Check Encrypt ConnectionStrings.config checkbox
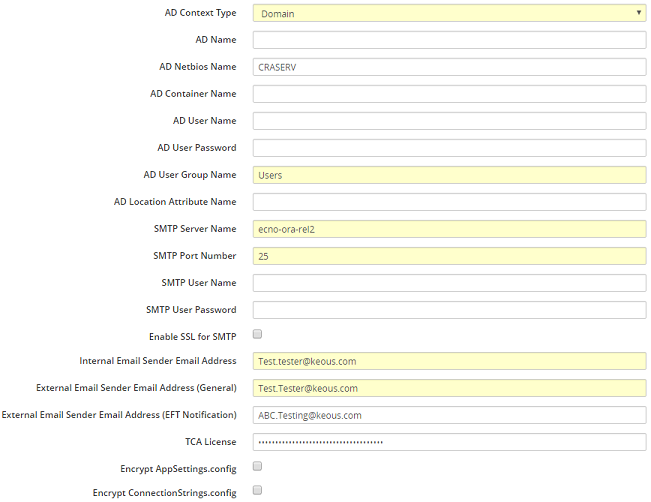The width and height of the screenshot is (651, 502). point(258,491)
